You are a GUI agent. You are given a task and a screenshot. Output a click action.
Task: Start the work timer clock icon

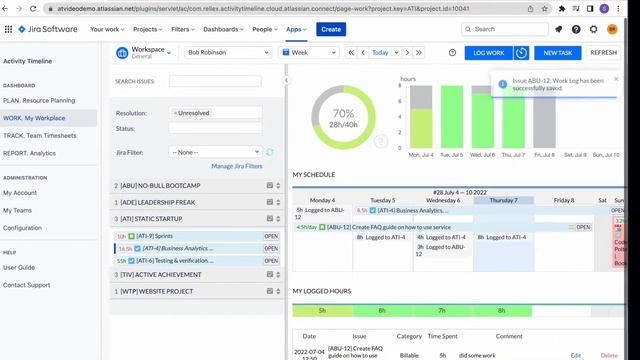[521, 53]
